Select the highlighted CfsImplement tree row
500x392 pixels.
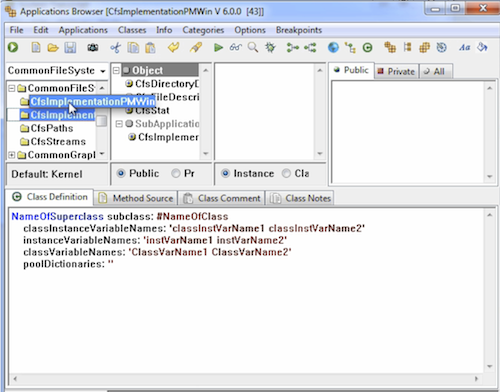click(x=57, y=115)
